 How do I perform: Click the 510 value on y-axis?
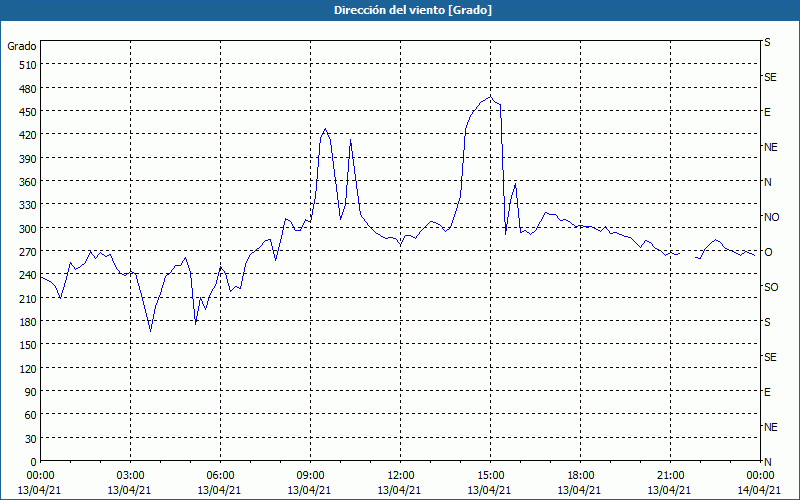(x=26, y=65)
